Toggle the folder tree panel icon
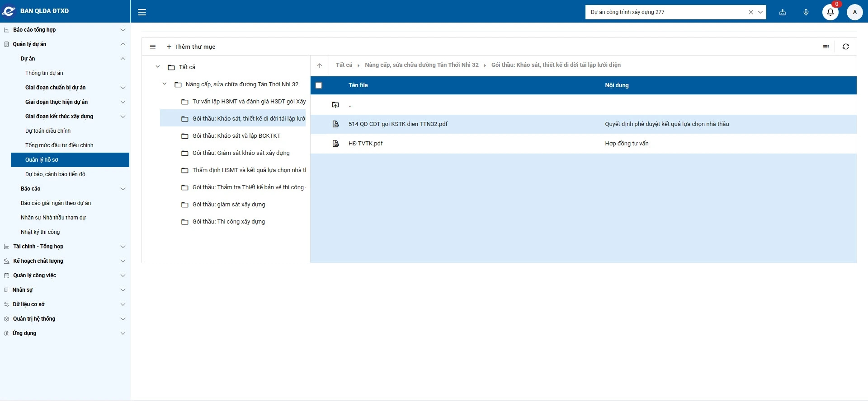The image size is (868, 415). (x=153, y=47)
